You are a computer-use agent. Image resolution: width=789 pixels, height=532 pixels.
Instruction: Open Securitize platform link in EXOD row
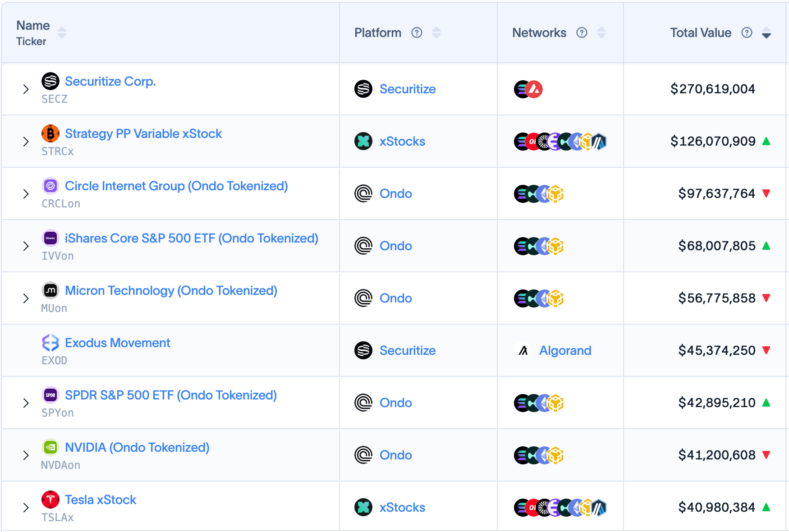tap(408, 350)
